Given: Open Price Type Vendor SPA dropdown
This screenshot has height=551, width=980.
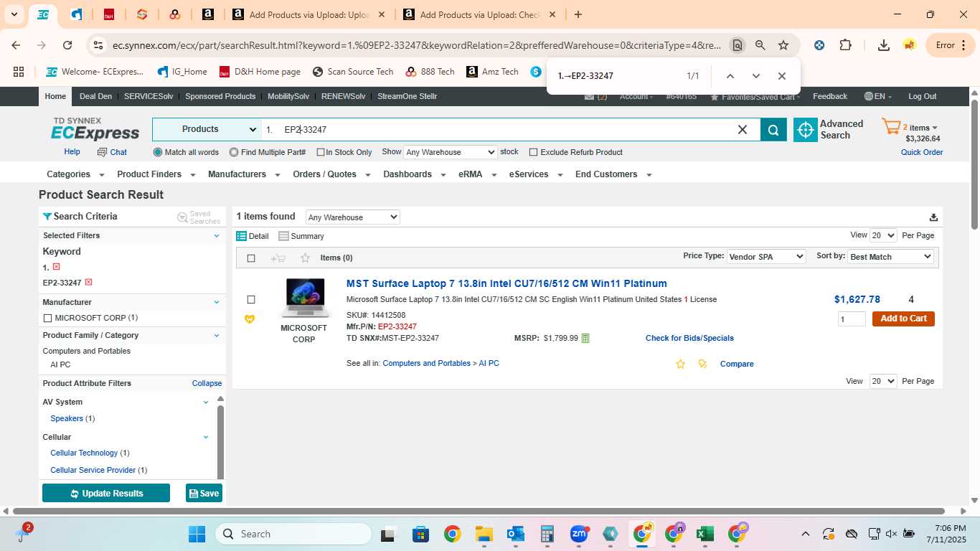Looking at the screenshot, I should [x=767, y=257].
